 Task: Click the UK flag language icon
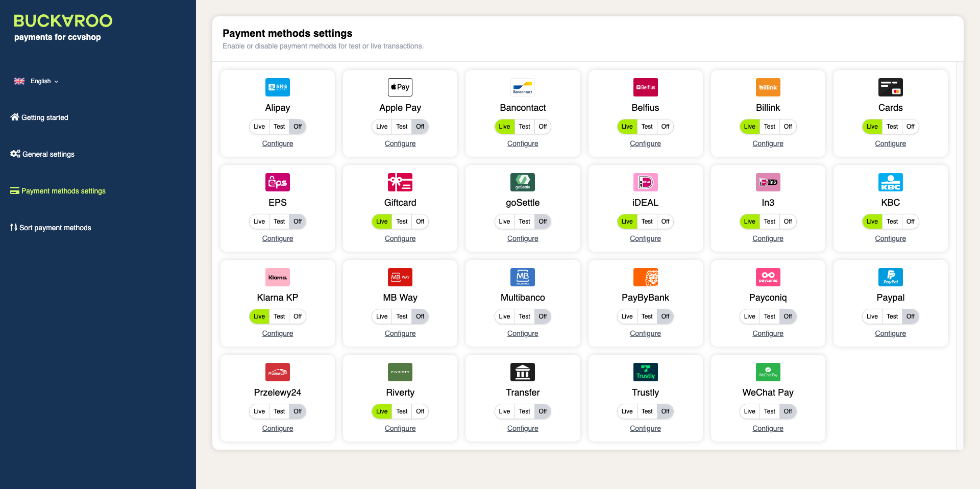pyautogui.click(x=19, y=81)
